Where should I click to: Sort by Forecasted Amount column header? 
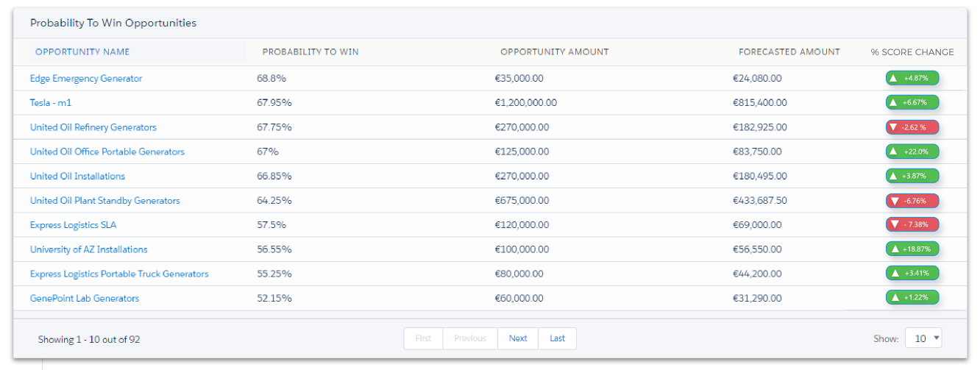(789, 51)
